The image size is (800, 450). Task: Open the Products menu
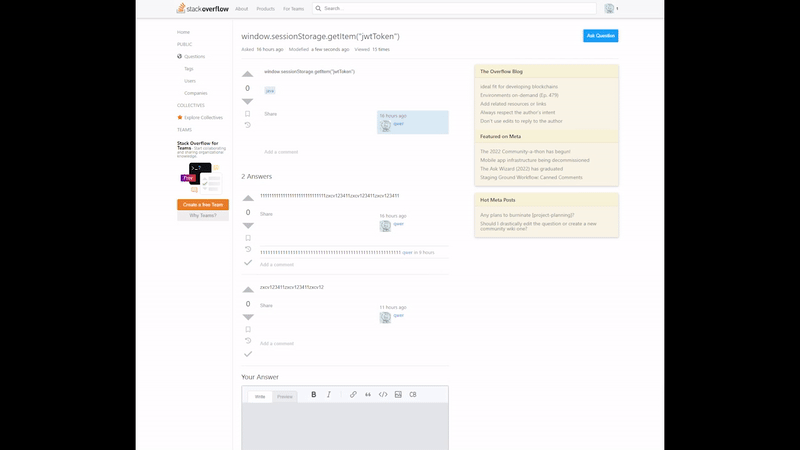tap(265, 9)
